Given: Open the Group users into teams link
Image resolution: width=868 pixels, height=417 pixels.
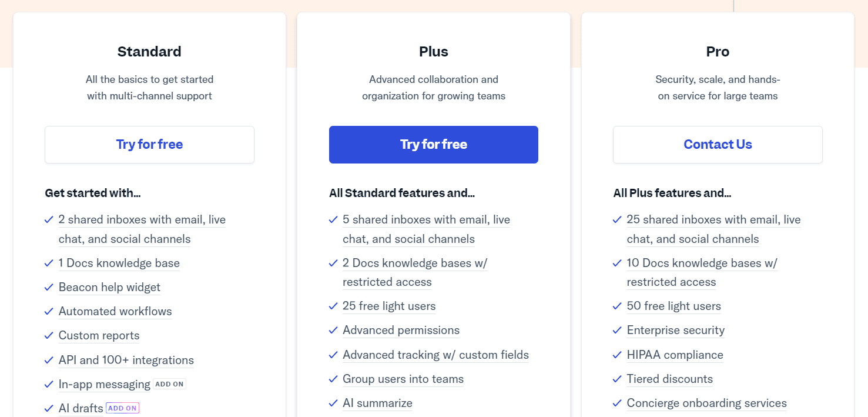Looking at the screenshot, I should (x=403, y=379).
